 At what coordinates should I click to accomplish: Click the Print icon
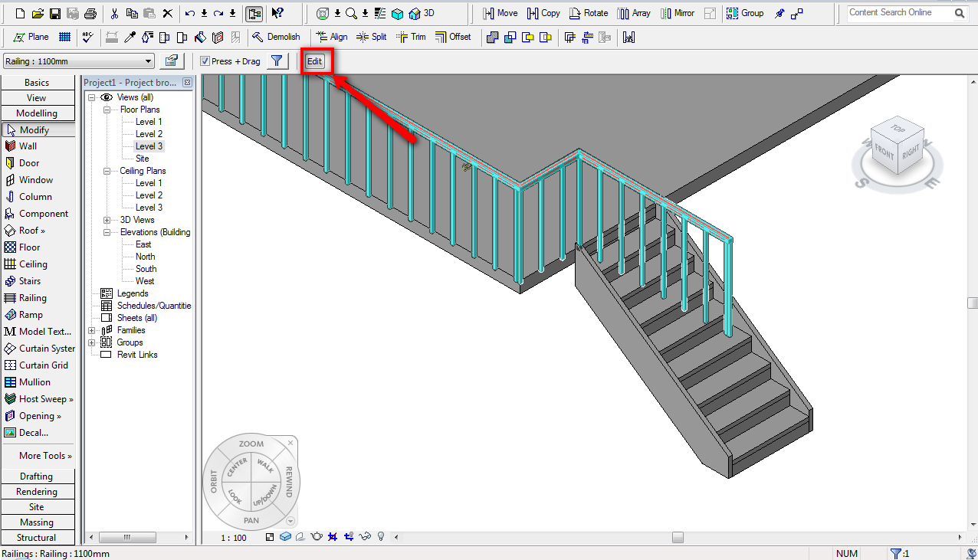pos(90,14)
